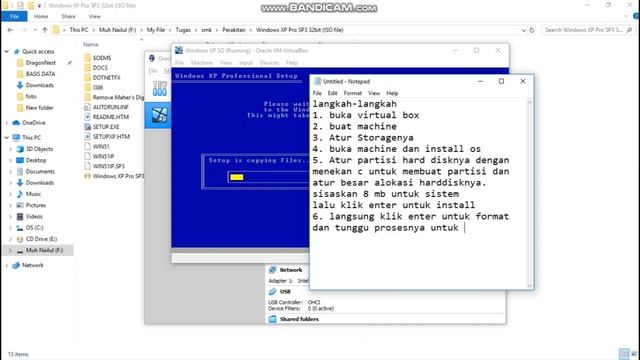Click the Network section icon in VirtualBox details
Image resolution: width=640 pixels, height=360 pixels.
pyautogui.click(x=273, y=270)
